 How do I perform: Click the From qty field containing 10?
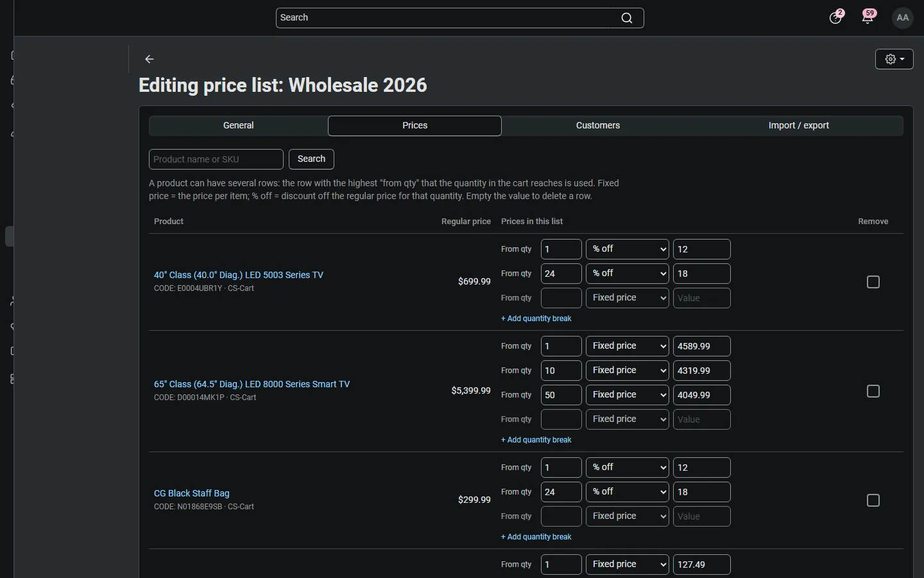[x=561, y=371]
